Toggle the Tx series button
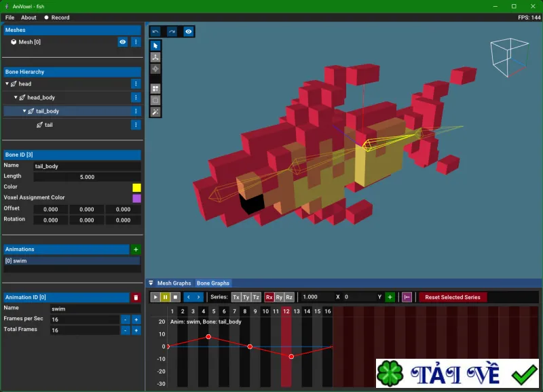This screenshot has width=543, height=392. click(x=236, y=297)
